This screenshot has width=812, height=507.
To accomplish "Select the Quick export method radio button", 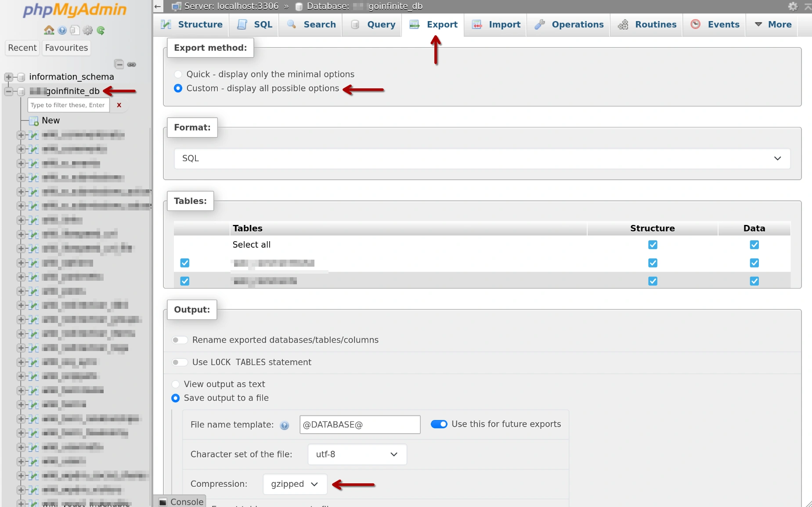I will (x=177, y=74).
